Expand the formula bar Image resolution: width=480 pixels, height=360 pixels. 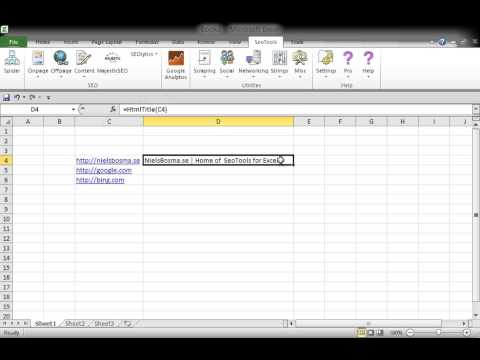point(476,109)
